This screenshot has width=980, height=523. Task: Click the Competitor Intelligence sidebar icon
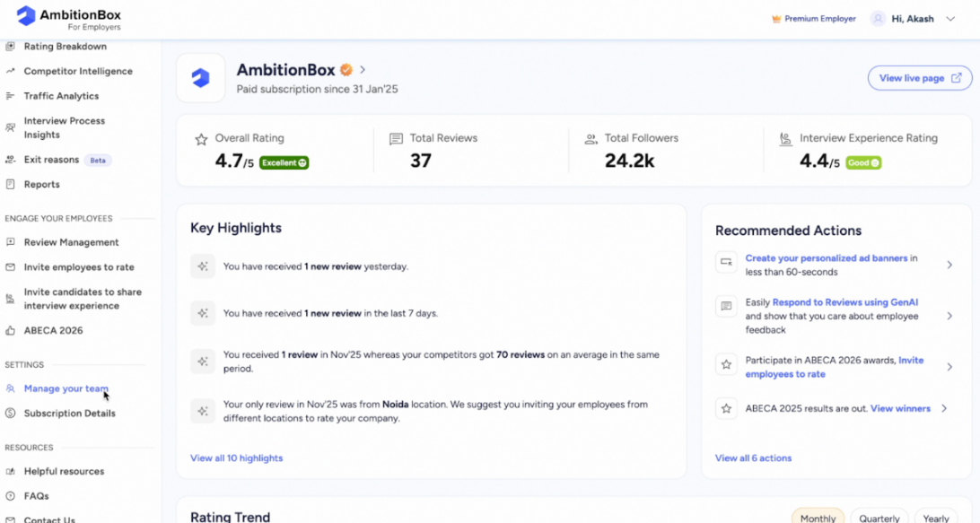pyautogui.click(x=10, y=71)
